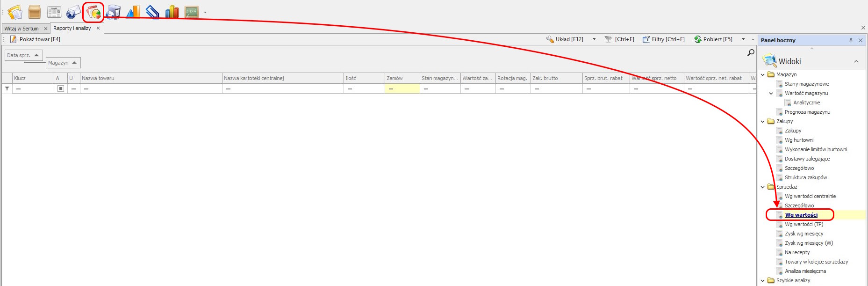Open the colored bar chart icon

[172, 12]
